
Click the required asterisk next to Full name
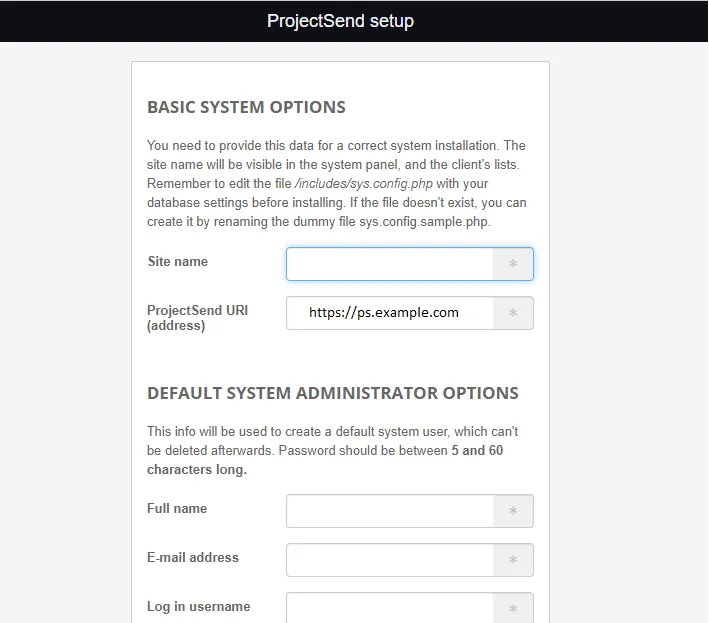513,511
